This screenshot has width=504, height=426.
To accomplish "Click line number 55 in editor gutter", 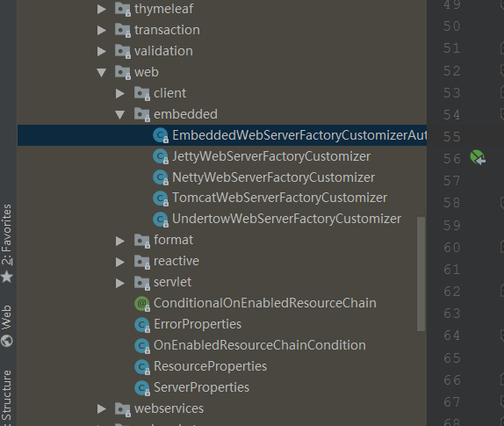I will pyautogui.click(x=452, y=137).
